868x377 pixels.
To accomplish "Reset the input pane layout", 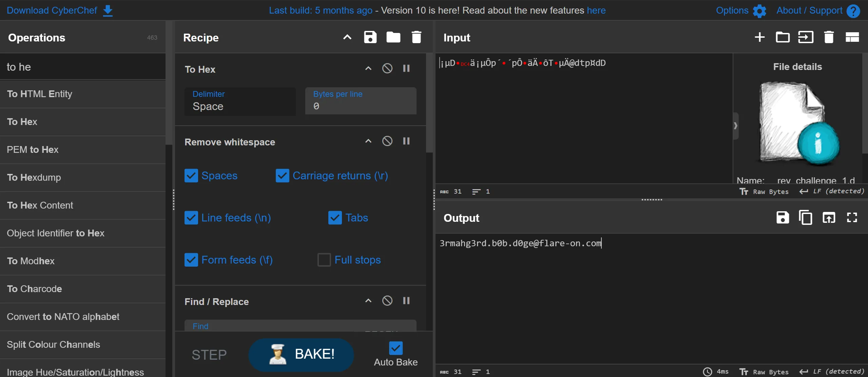I will pos(852,37).
